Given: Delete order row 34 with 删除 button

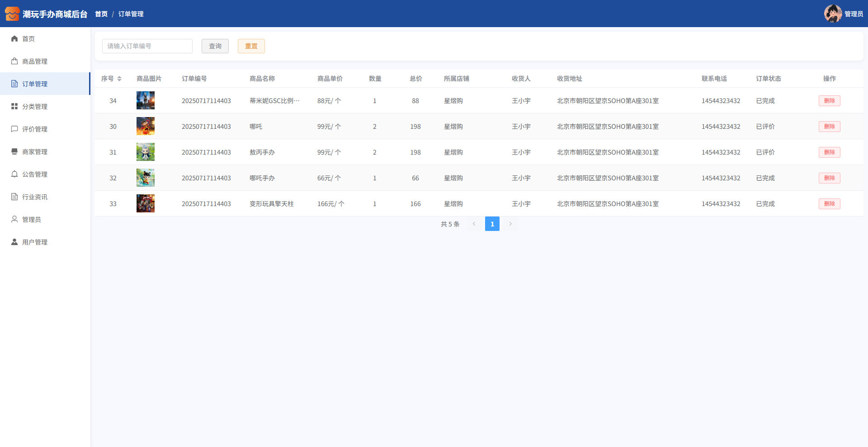Looking at the screenshot, I should (x=829, y=101).
